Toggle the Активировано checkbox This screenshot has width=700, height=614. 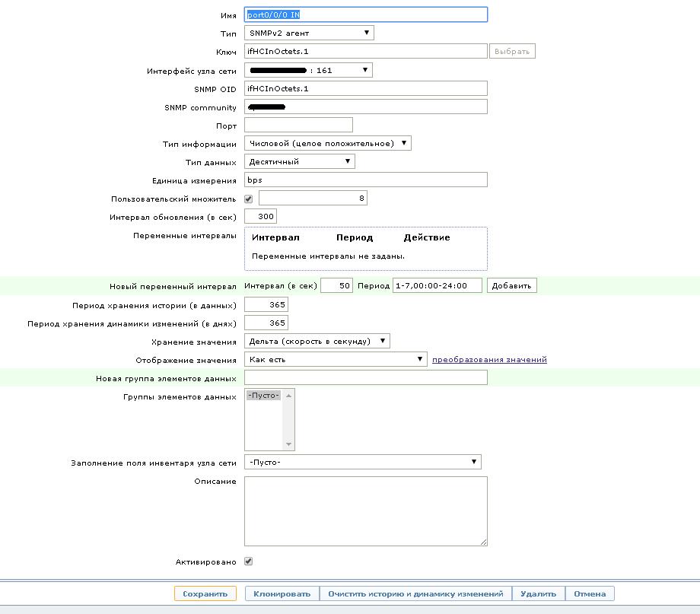(249, 562)
